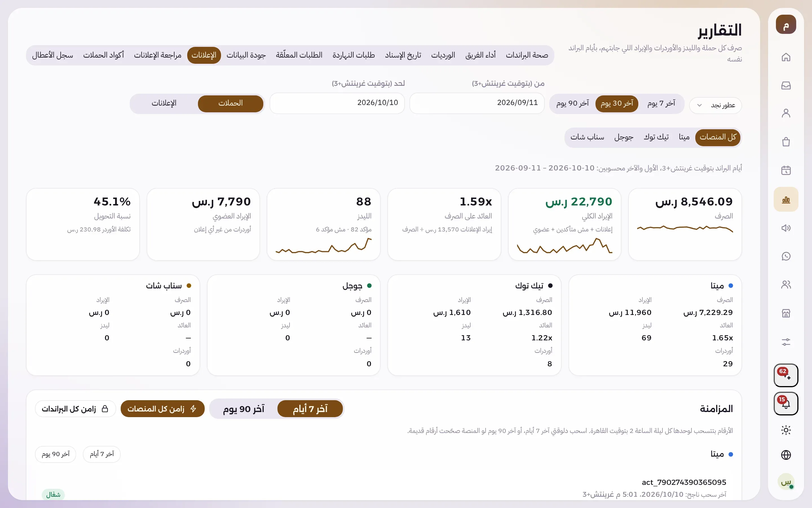This screenshot has width=812, height=508.
Task: Open the أكواد الحملات tab
Action: click(103, 55)
